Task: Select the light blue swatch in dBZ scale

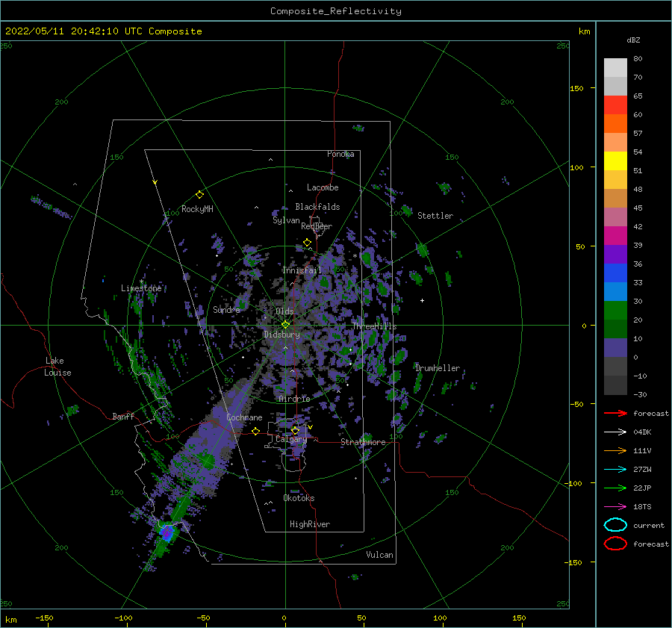Action: tap(615, 291)
